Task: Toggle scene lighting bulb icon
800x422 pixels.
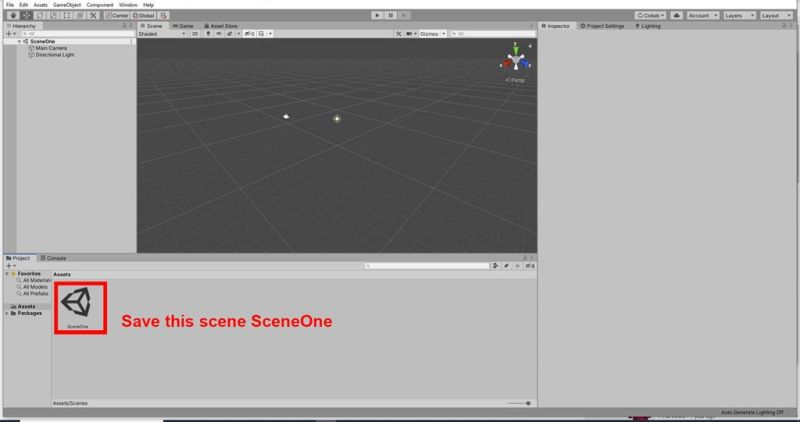Action: pyautogui.click(x=208, y=34)
